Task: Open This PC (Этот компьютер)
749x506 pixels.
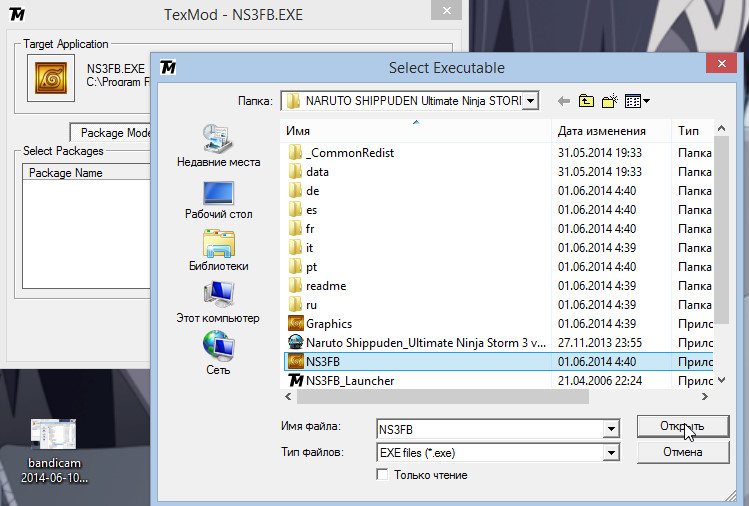Action: point(218,302)
